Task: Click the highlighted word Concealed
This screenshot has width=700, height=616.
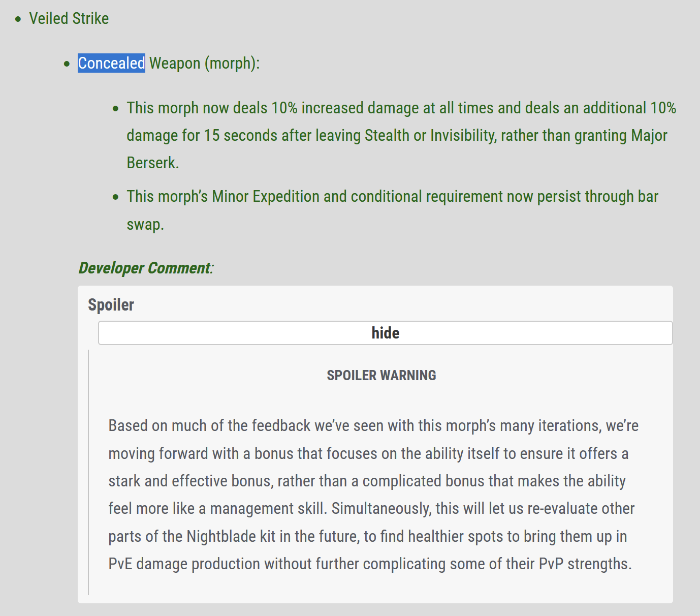Action: click(111, 63)
